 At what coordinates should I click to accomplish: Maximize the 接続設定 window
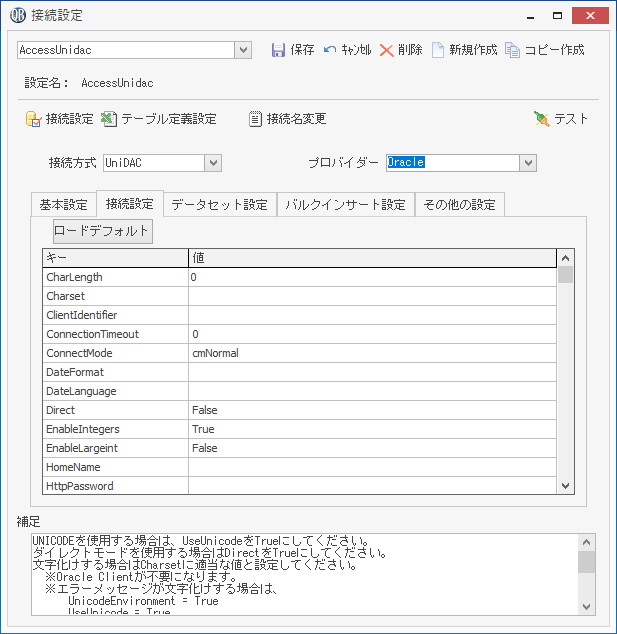558,16
